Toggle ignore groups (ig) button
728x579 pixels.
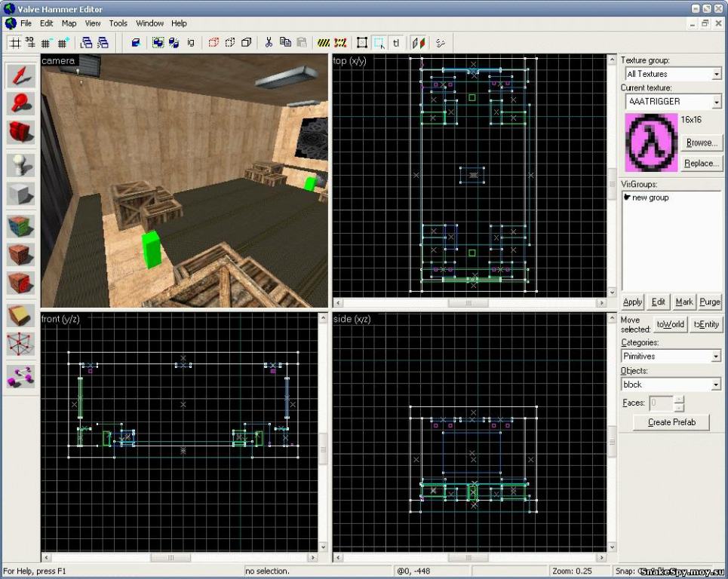[191, 43]
